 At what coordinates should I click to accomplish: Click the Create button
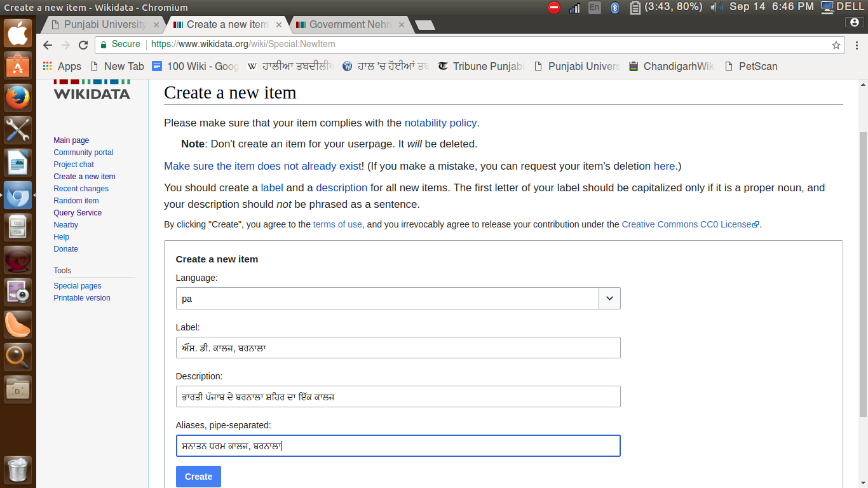(x=198, y=477)
